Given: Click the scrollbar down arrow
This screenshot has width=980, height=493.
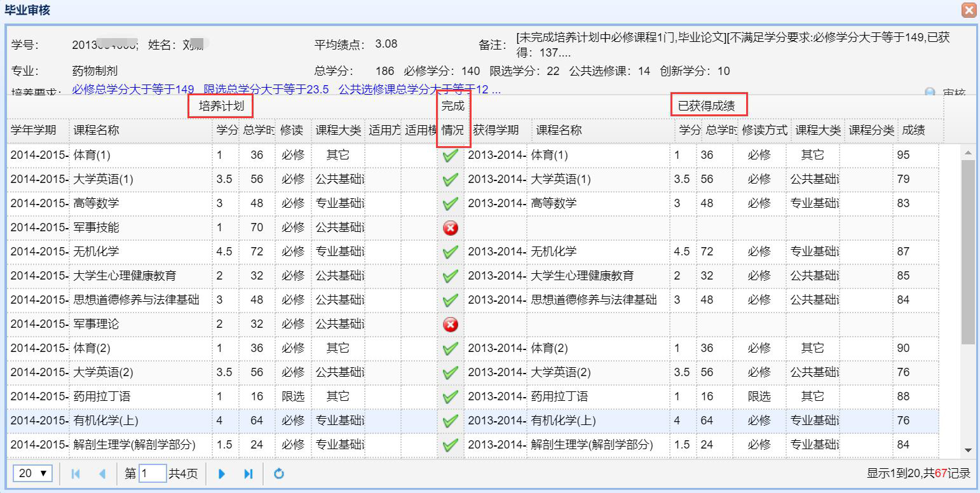Looking at the screenshot, I should (968, 450).
